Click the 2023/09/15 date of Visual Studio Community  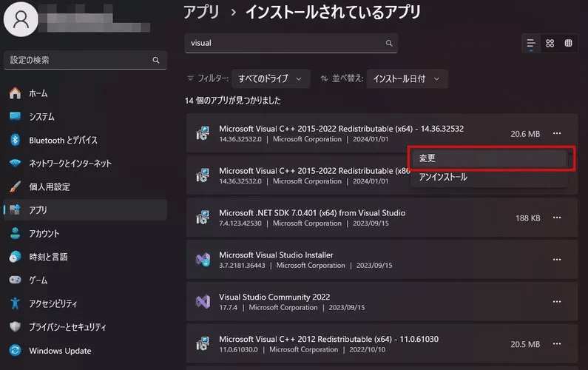[346, 307]
